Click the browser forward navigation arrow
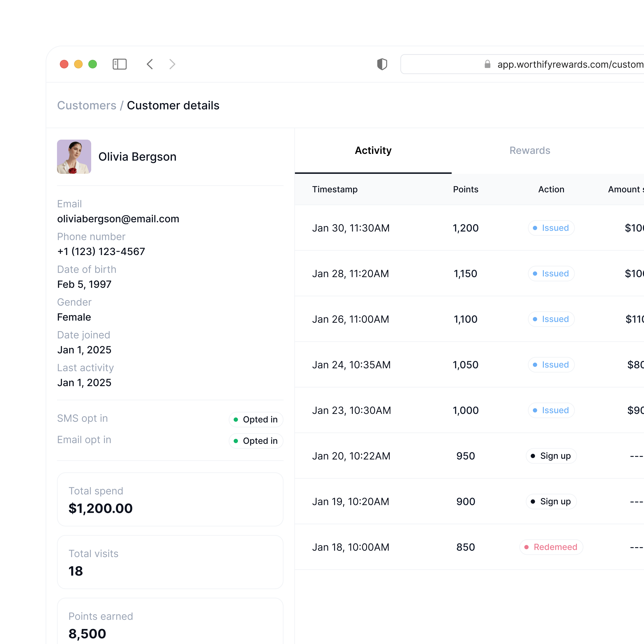Viewport: 644px width, 644px height. [x=172, y=64]
